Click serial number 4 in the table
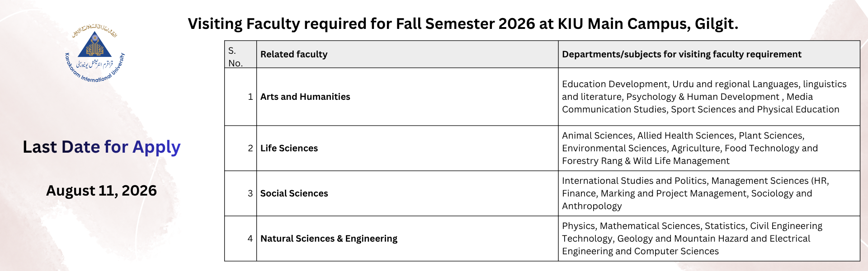The width and height of the screenshot is (868, 271). pos(250,238)
